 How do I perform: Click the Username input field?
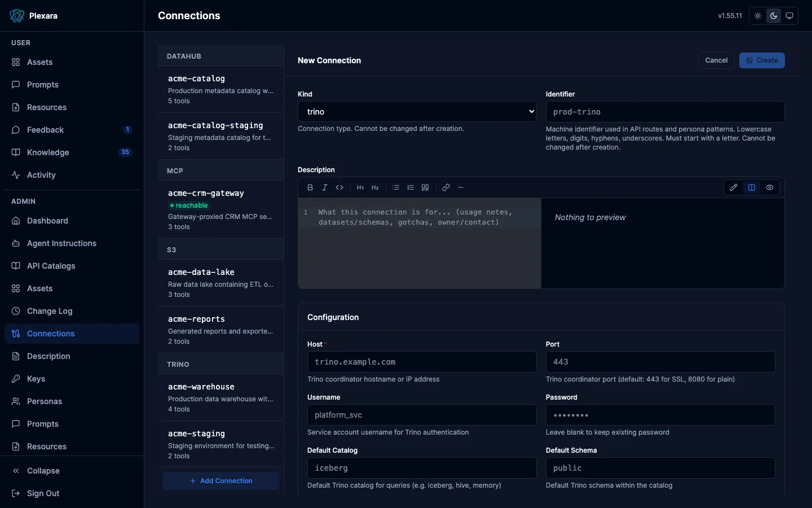click(x=422, y=415)
